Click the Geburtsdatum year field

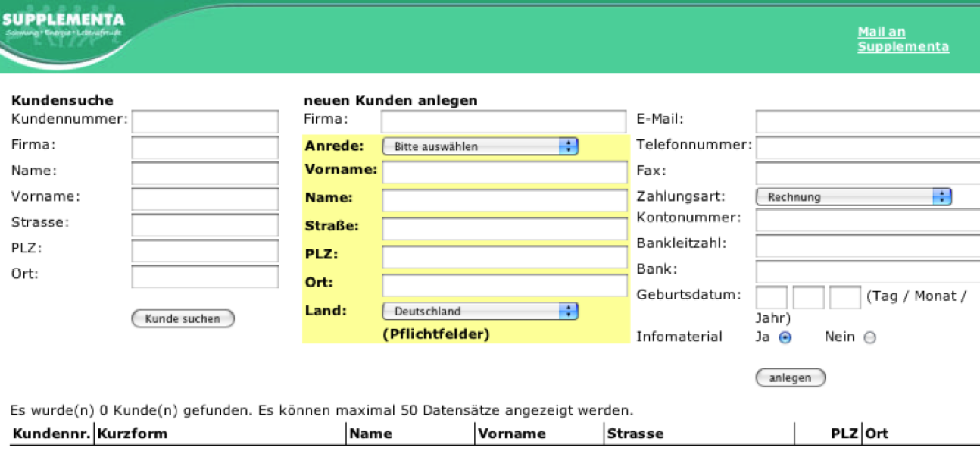click(x=844, y=297)
